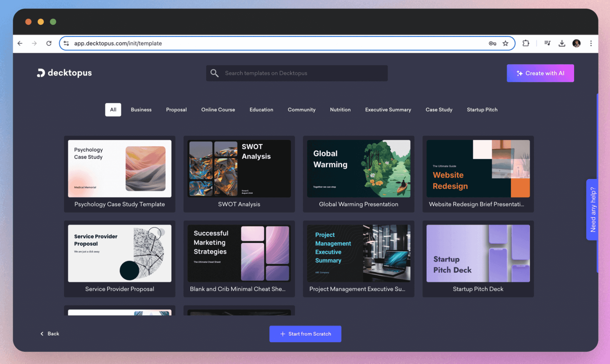The image size is (610, 364).
Task: Pick the SWOT Analysis template thumbnail
Action: (x=239, y=169)
